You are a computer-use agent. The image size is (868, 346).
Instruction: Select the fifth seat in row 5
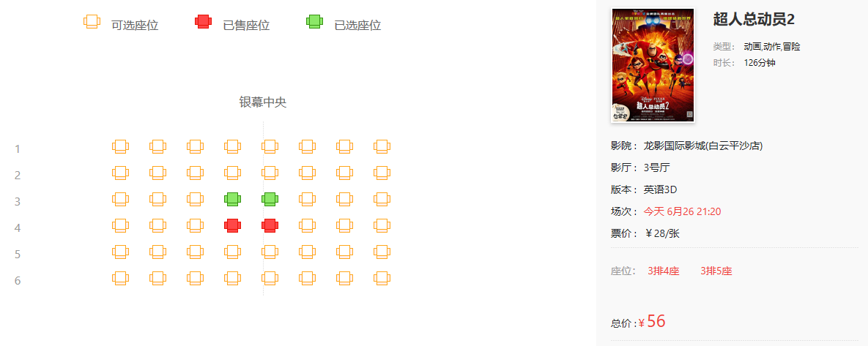coord(270,252)
